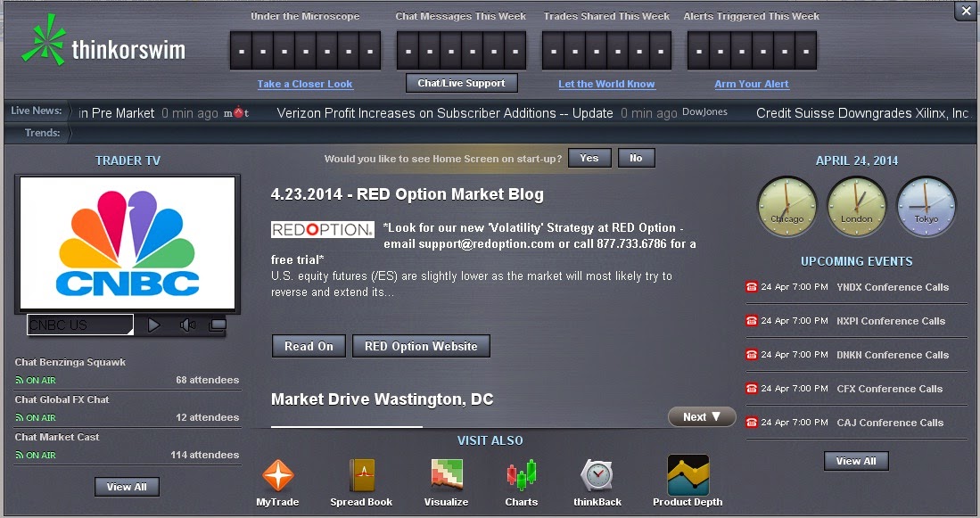Click the Chat Messages This Week counter
This screenshot has height=518, width=980.
461,50
